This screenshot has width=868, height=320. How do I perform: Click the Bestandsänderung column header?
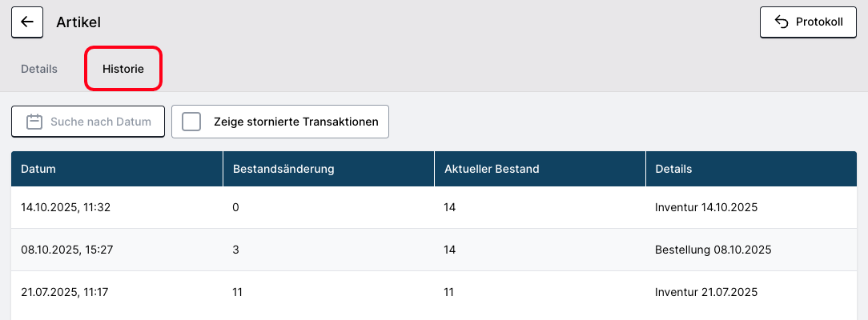click(283, 169)
